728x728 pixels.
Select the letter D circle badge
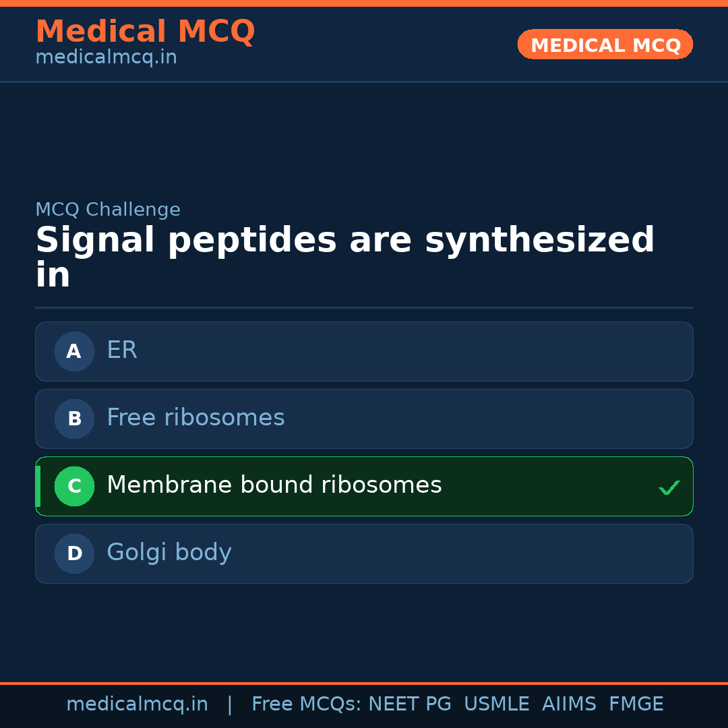74,553
